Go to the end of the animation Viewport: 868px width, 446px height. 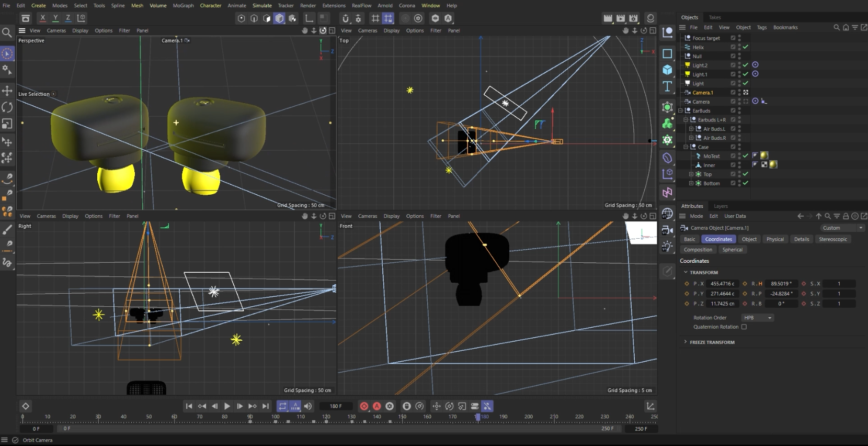(x=266, y=406)
